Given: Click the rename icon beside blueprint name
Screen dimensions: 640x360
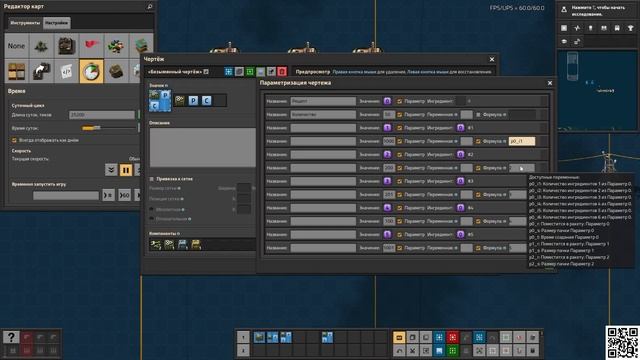Looking at the screenshot, I should [x=206, y=72].
